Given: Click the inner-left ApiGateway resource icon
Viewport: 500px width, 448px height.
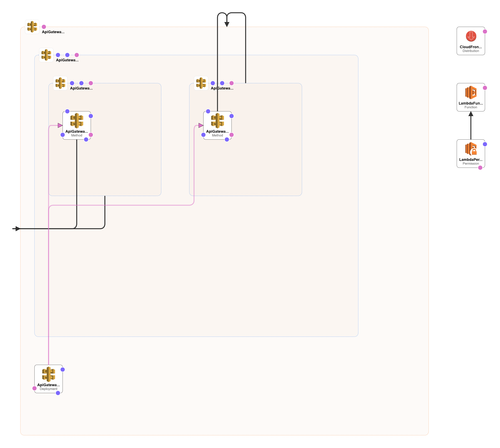Looking at the screenshot, I should pyautogui.click(x=60, y=83).
